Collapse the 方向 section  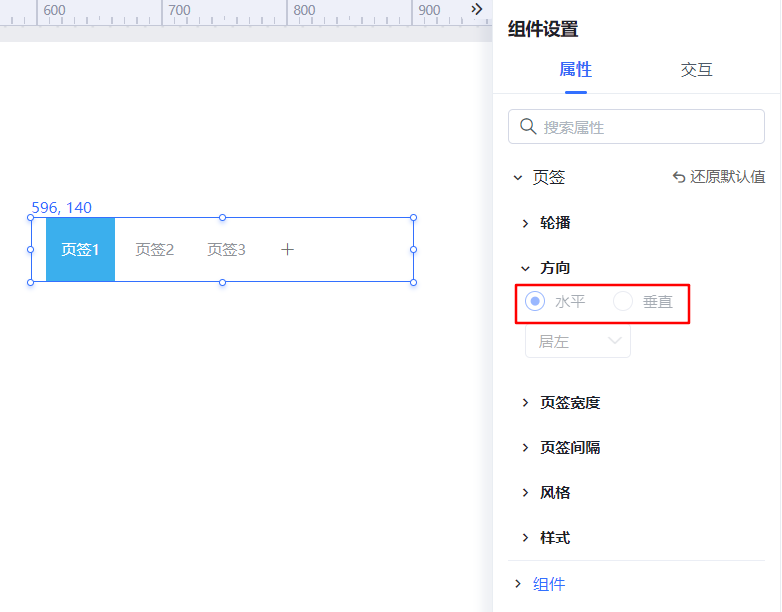(525, 268)
